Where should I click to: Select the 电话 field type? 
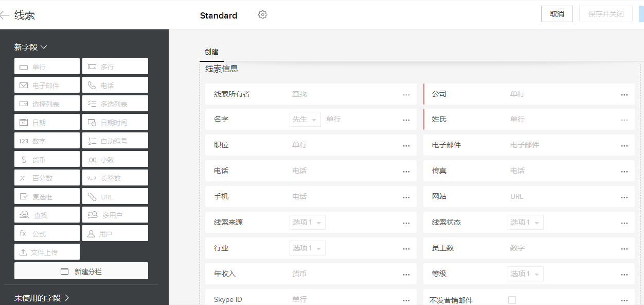click(x=115, y=84)
